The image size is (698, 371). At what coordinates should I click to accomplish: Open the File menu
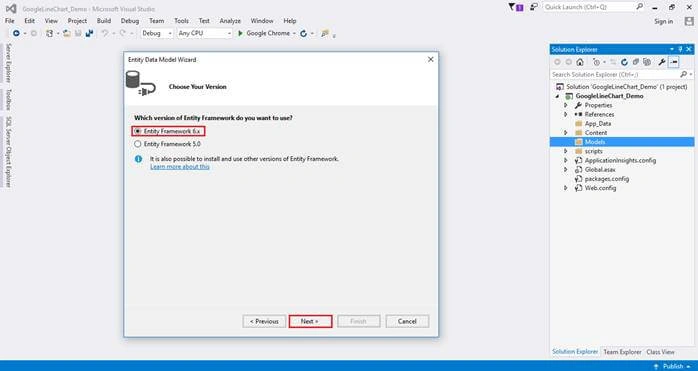[x=9, y=21]
